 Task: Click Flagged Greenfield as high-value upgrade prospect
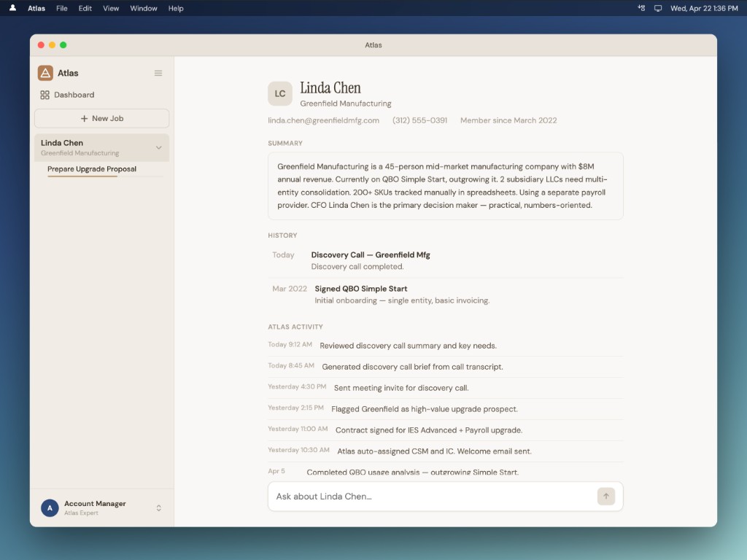[x=446, y=408]
